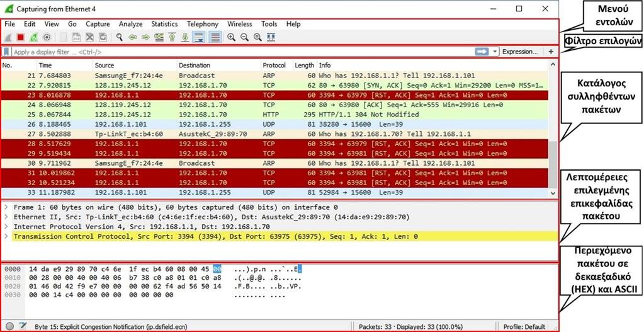The height and width of the screenshot is (332, 644).
Task: Select packet 25 HTTP/1.1 304 Not Modified
Action: point(274,115)
